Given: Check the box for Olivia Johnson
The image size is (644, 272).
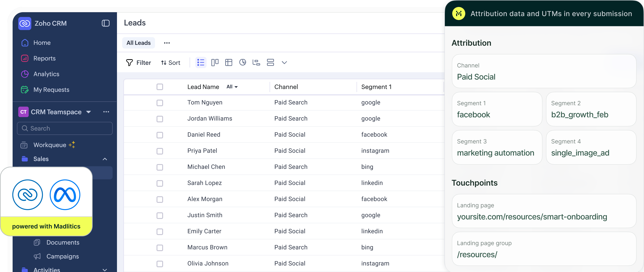Looking at the screenshot, I should click(x=160, y=264).
